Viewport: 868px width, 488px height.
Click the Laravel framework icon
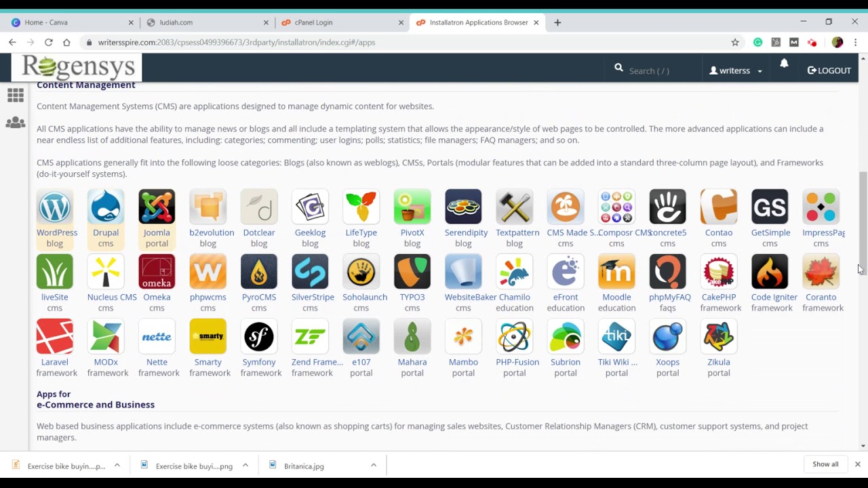pos(55,337)
